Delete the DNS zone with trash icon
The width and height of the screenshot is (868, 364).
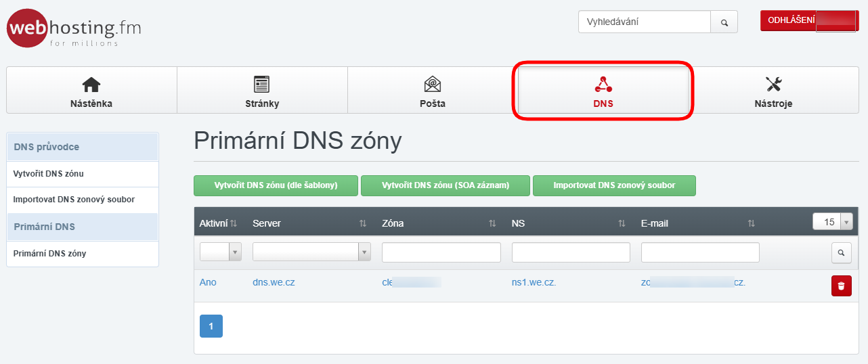(x=841, y=286)
